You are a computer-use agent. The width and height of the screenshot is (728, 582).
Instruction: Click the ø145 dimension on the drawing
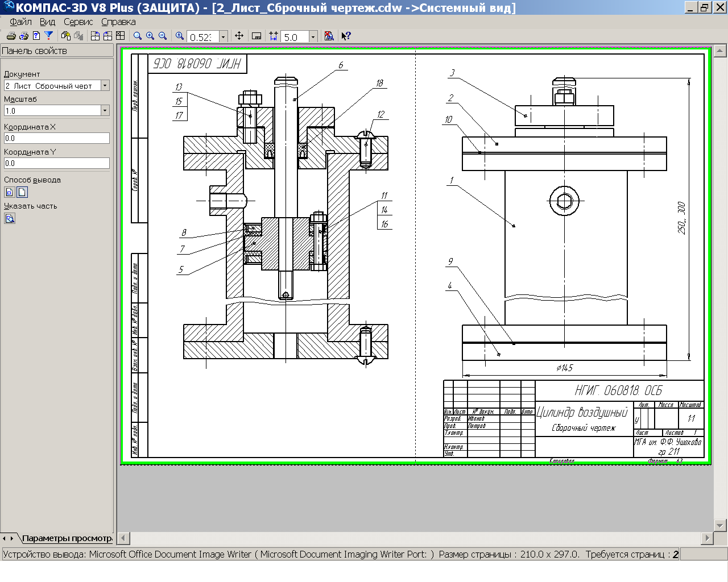(x=565, y=368)
